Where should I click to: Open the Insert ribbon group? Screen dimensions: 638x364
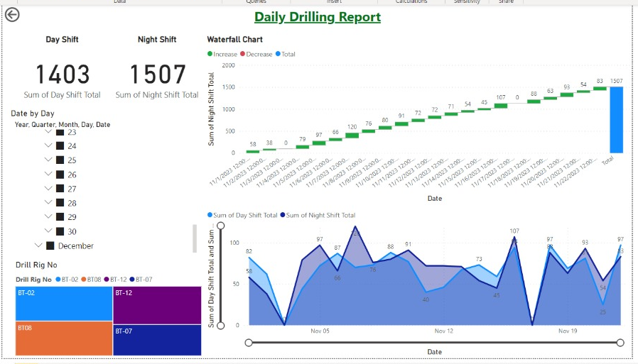(334, 2)
